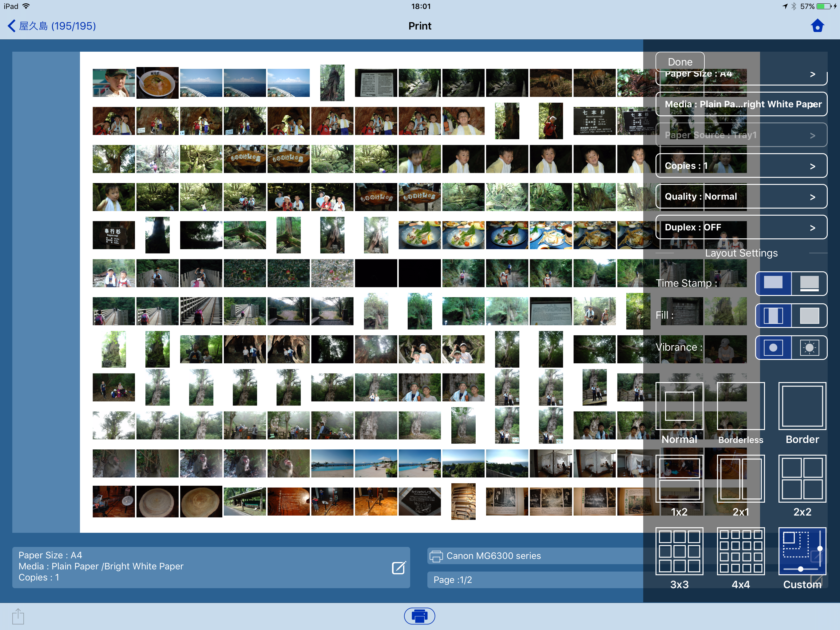This screenshot has height=630, width=840.
Task: Switch Fill to the full-frame option
Action: (809, 315)
